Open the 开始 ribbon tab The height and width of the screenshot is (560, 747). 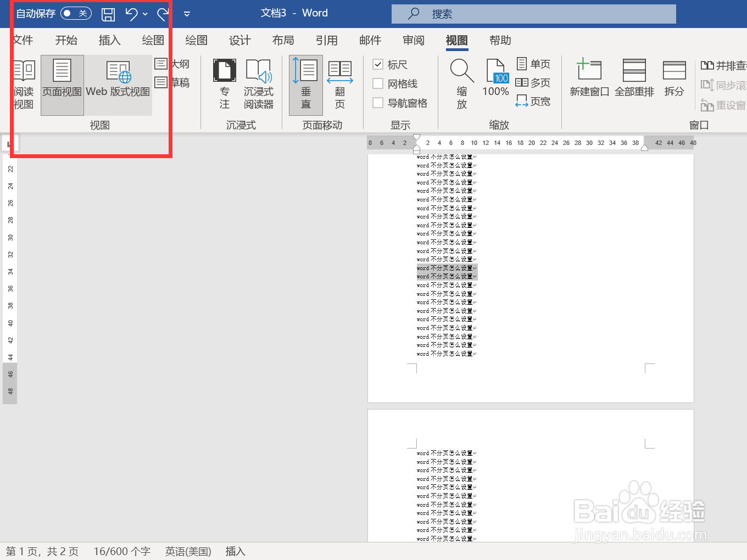(x=66, y=40)
